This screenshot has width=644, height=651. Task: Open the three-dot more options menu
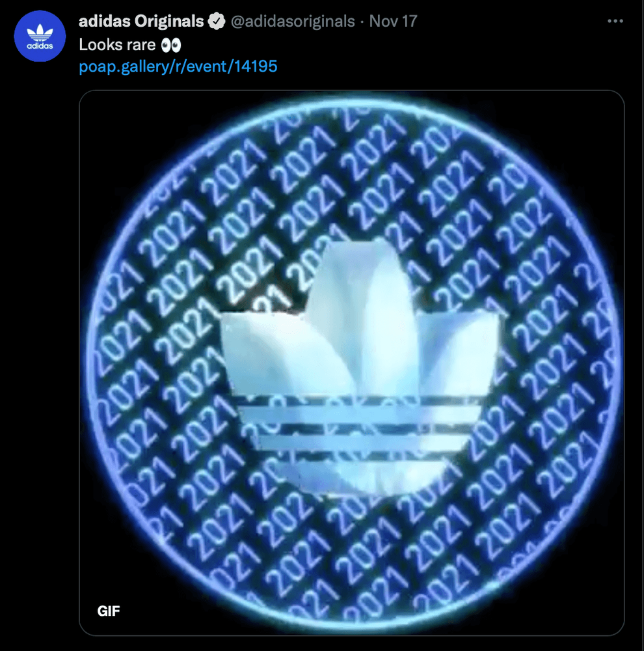pos(615,21)
